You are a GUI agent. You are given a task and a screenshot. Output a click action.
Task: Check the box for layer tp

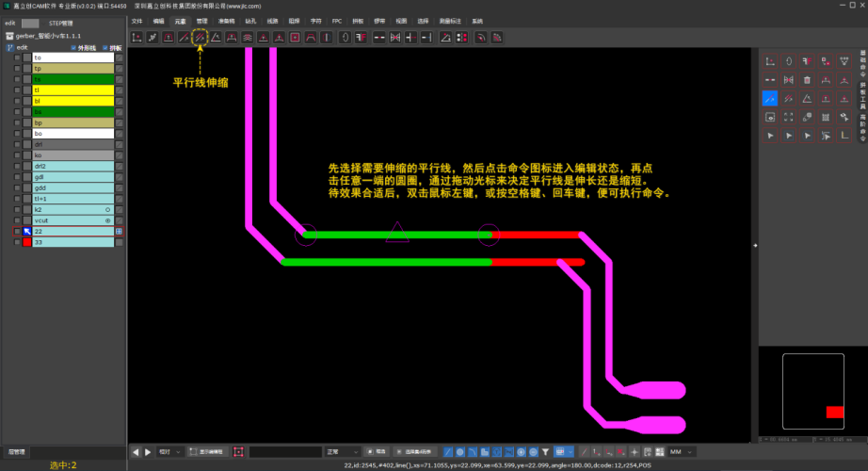tap(17, 69)
